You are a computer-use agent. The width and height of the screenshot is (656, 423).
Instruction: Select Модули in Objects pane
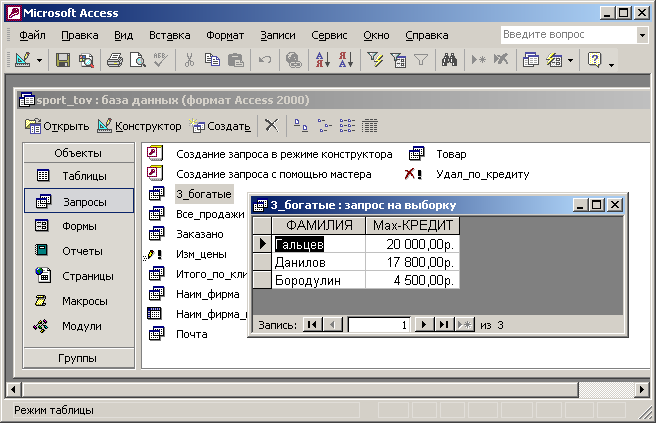79,326
